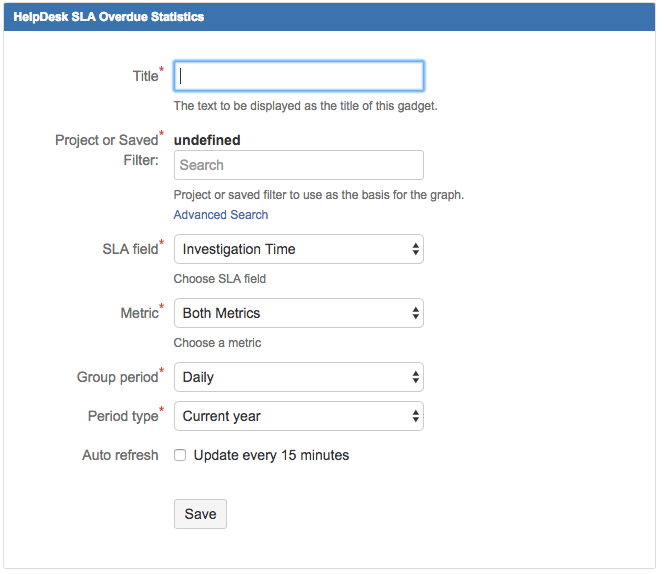Viewport: 664px width, 574px height.
Task: Click the 'Title' field label
Action: click(145, 76)
